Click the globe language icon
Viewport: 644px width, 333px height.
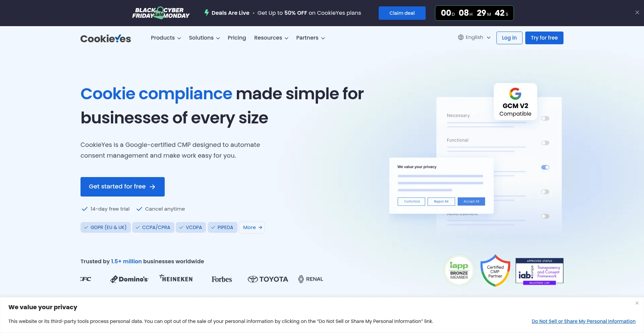pyautogui.click(x=461, y=37)
